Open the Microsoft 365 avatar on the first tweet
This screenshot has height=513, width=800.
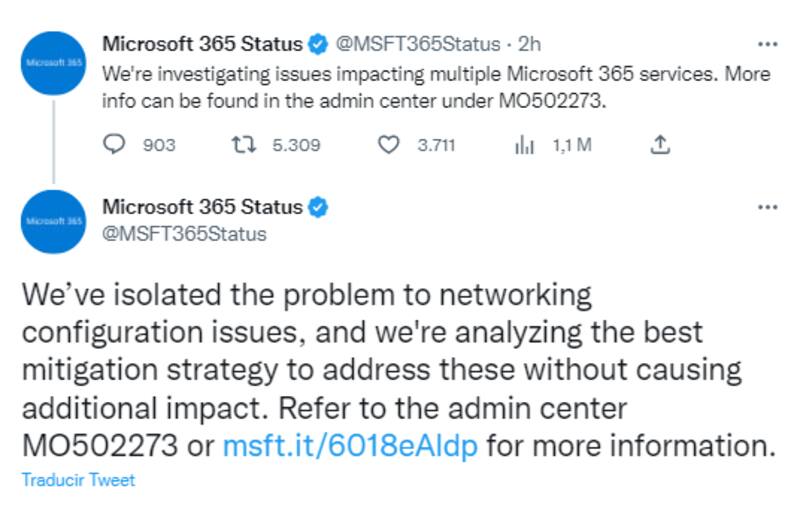coord(53,62)
